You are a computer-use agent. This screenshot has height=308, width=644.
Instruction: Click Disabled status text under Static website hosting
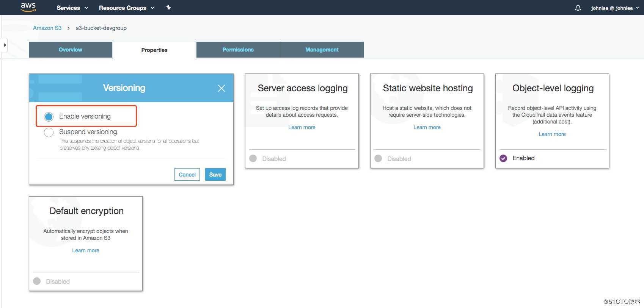pos(399,159)
